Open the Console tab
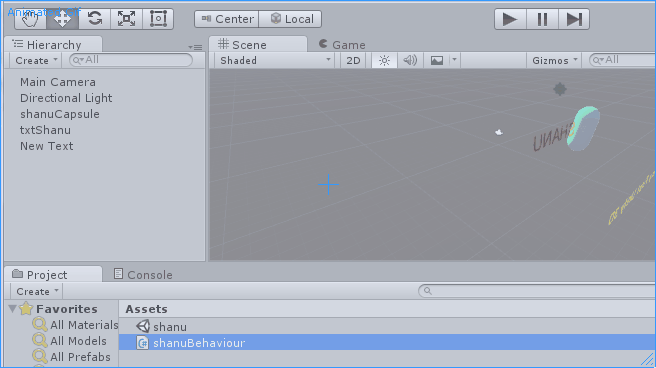The height and width of the screenshot is (368, 656). tap(143, 274)
